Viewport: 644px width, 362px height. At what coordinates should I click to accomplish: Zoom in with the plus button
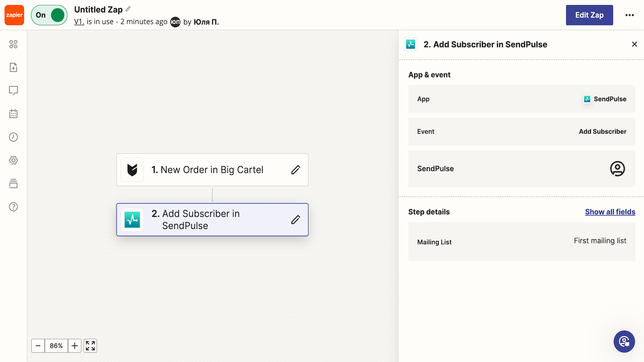tap(74, 346)
